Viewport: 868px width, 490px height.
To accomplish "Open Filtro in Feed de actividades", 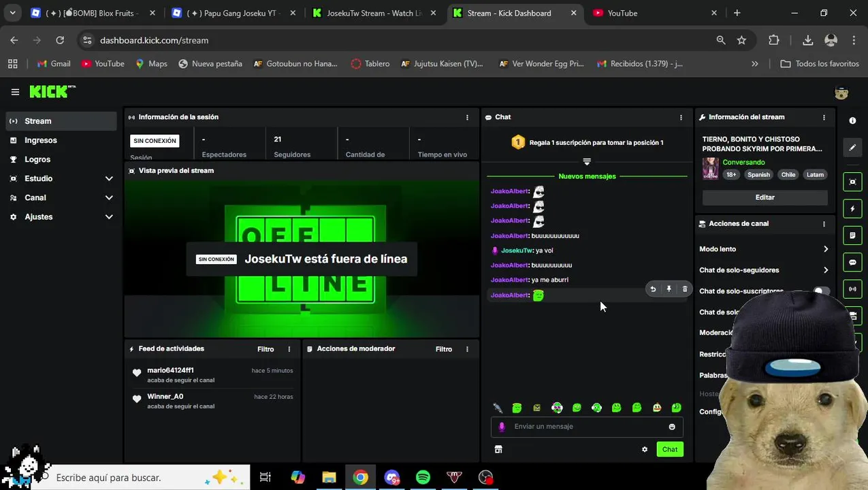I will click(x=266, y=349).
